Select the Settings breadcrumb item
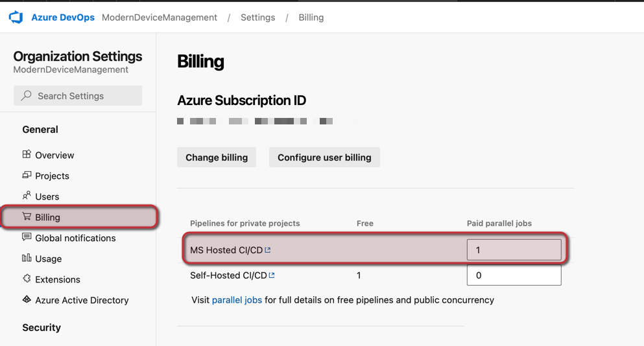644x346 pixels. pyautogui.click(x=257, y=17)
